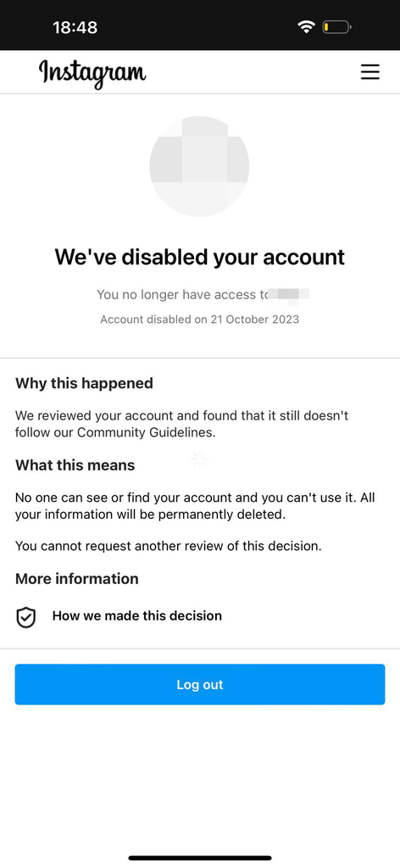Tap the loading spinner
This screenshot has height=868, width=400.
click(x=200, y=459)
